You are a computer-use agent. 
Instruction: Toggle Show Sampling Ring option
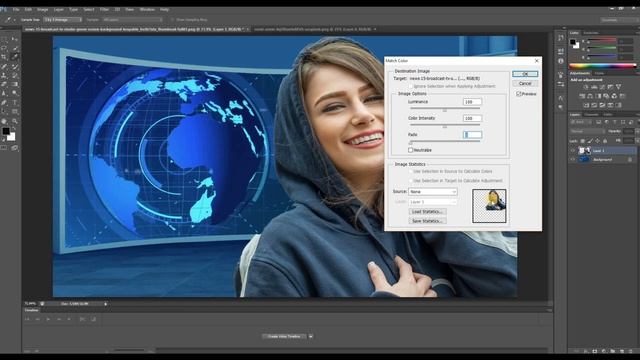pos(173,20)
